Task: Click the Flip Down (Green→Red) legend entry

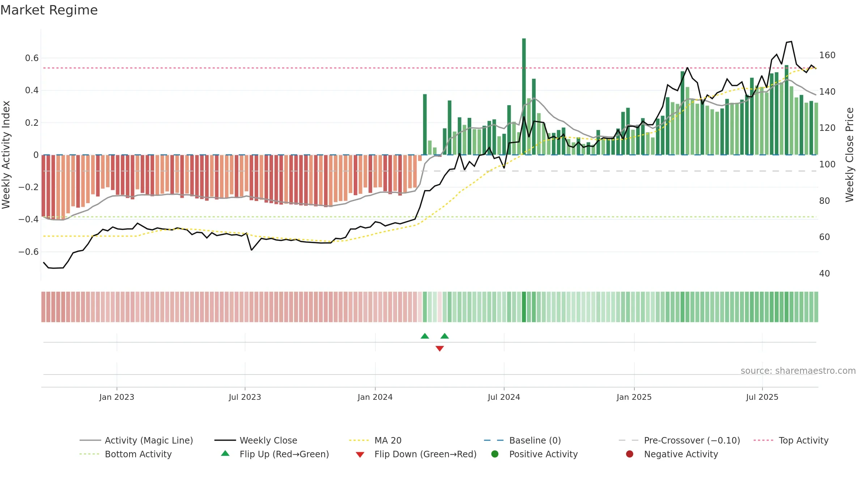Action: point(416,454)
